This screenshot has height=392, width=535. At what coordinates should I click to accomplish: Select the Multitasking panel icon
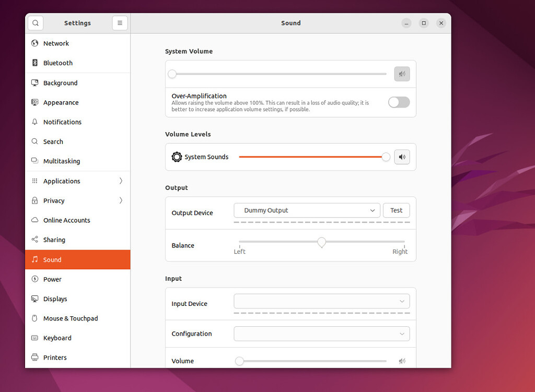pos(33,161)
